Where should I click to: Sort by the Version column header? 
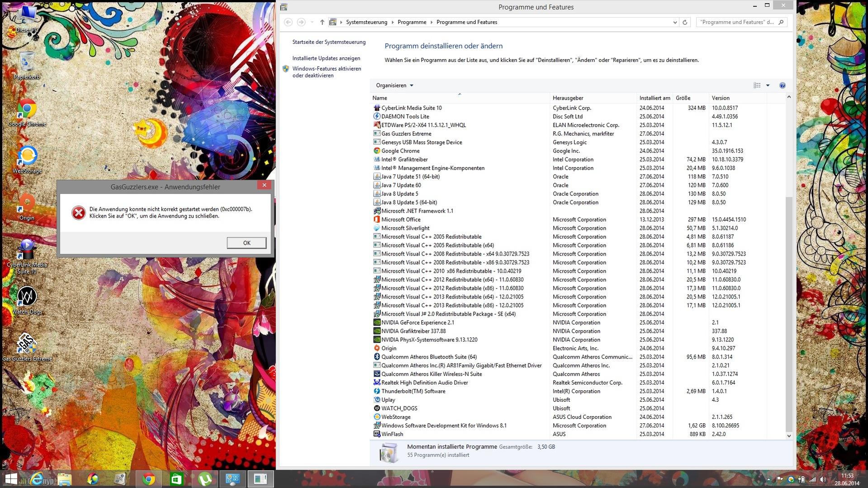(x=738, y=98)
